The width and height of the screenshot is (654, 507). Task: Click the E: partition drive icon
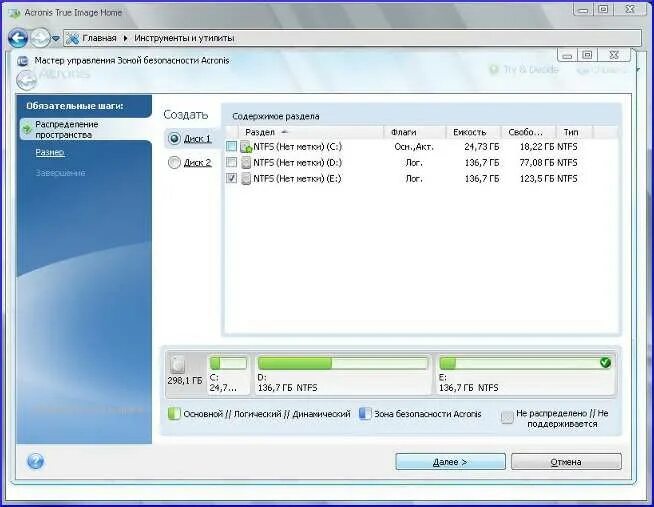coord(246,178)
